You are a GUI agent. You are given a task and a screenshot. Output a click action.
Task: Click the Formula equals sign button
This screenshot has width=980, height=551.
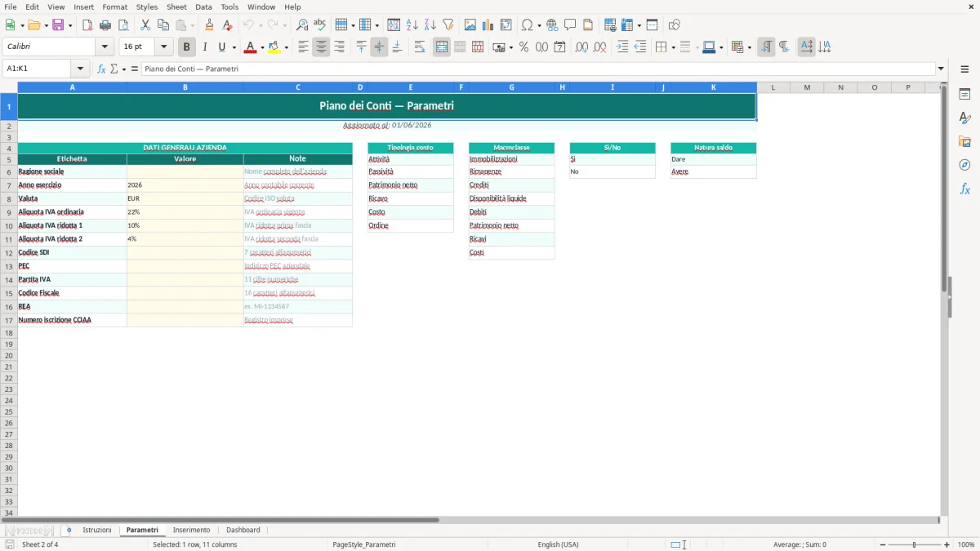pyautogui.click(x=135, y=69)
